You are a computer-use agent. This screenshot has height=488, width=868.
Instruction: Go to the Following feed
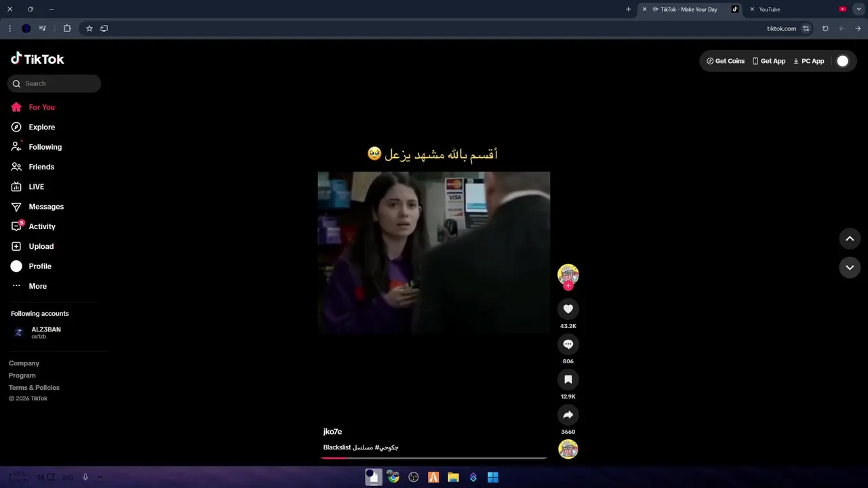click(36, 147)
